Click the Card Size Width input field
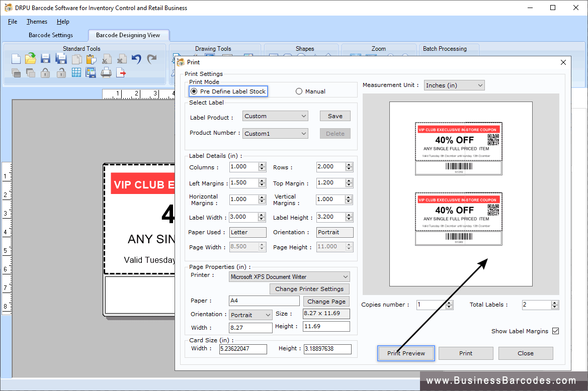Screen dimensions: 588x391 tap(243, 349)
